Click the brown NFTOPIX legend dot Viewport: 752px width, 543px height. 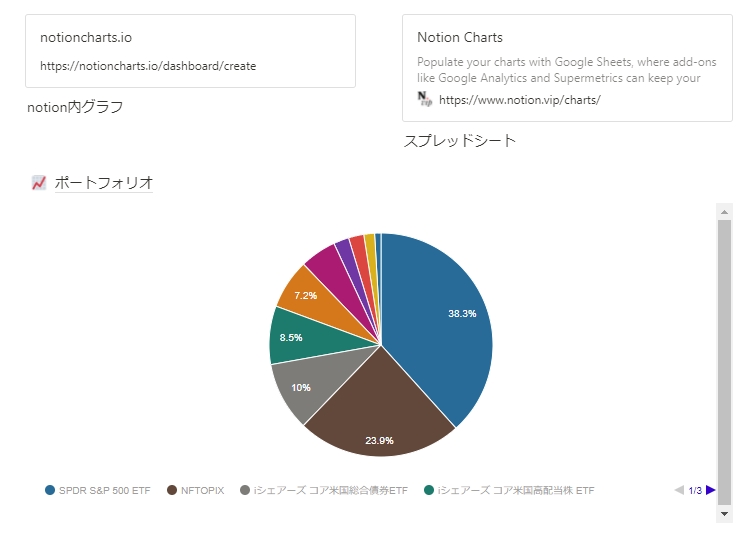pyautogui.click(x=172, y=490)
